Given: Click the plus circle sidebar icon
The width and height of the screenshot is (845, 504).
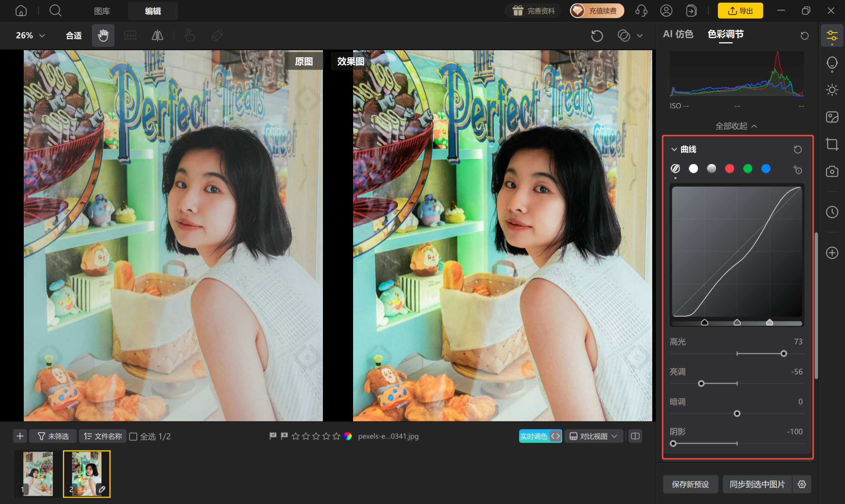Looking at the screenshot, I should pos(832,253).
